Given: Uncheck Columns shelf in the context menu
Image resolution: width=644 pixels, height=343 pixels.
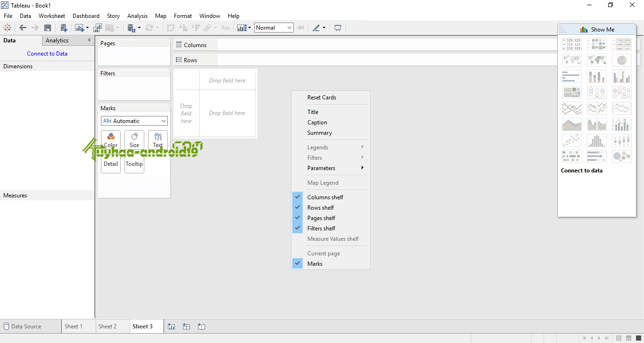Looking at the screenshot, I should coord(325,197).
